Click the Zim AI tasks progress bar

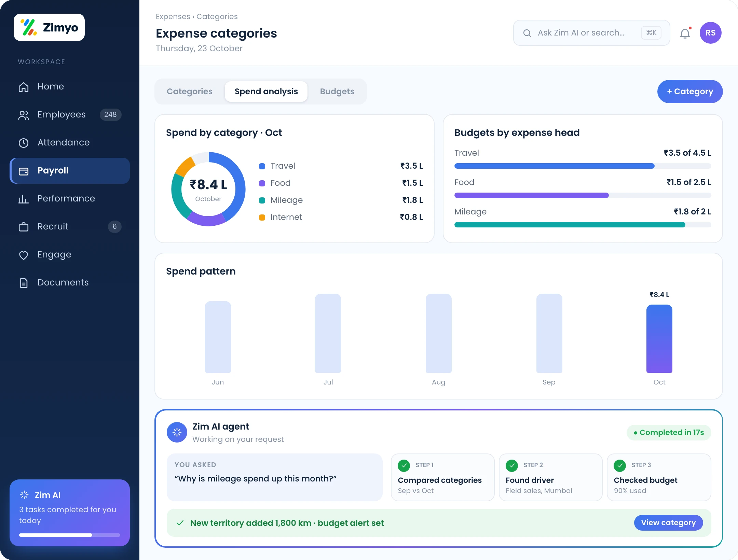coord(70,535)
